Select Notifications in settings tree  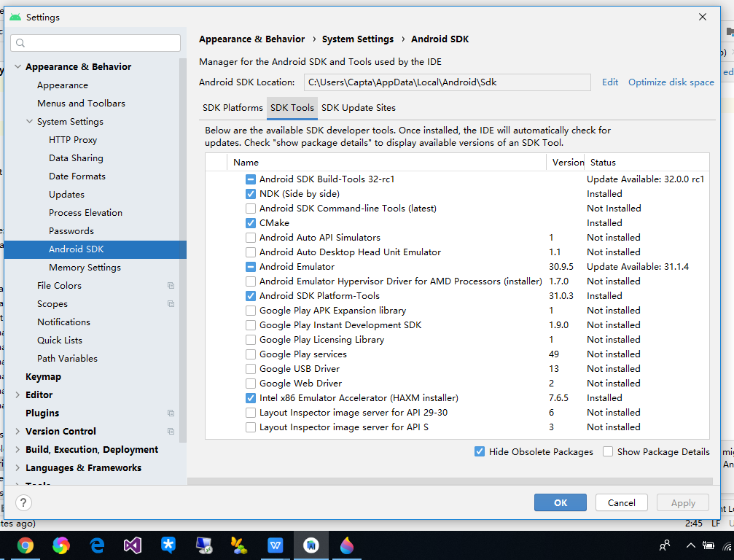tap(63, 322)
